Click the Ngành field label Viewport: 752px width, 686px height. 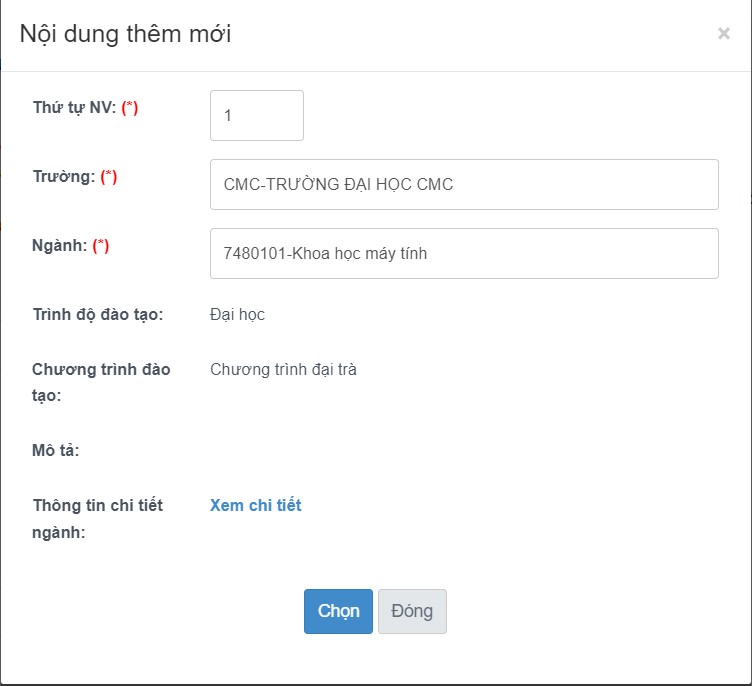60,246
